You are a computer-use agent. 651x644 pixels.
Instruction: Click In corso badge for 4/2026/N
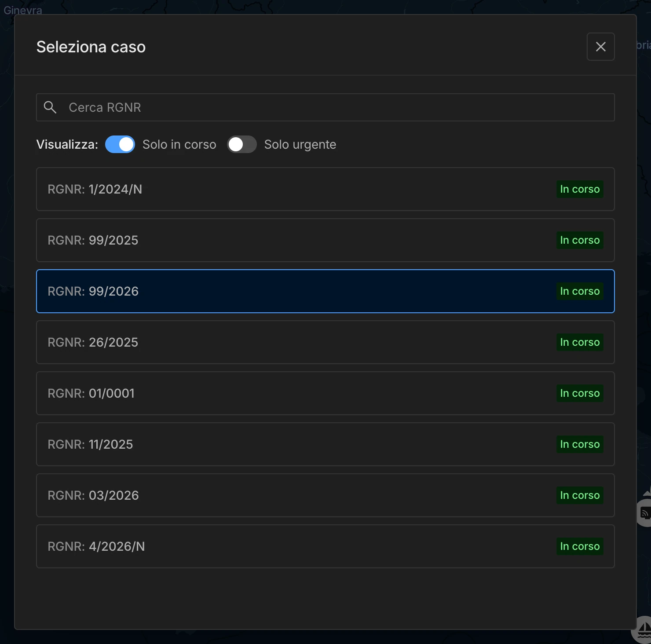coord(580,546)
